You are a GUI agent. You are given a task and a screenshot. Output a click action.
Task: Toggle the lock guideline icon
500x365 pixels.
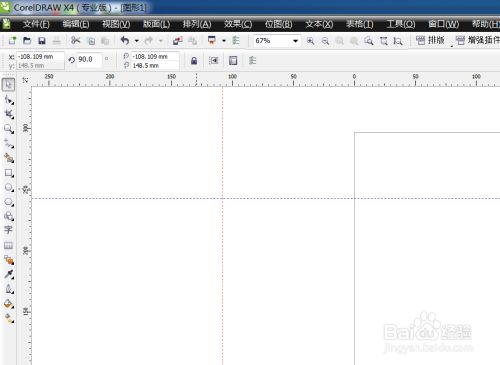[x=194, y=61]
